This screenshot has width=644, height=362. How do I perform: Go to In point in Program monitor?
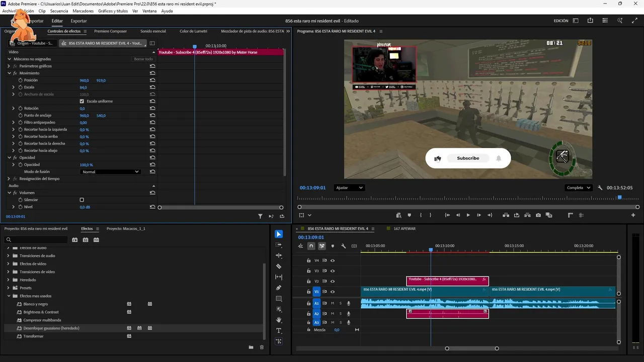447,215
